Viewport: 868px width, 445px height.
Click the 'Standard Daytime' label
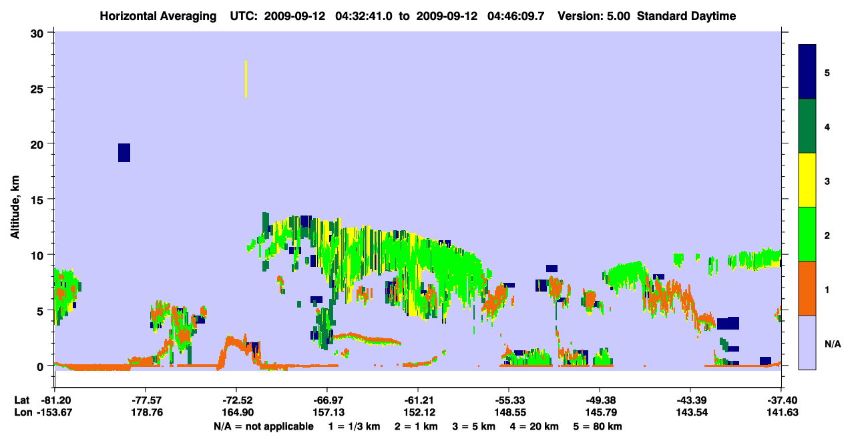(686, 16)
